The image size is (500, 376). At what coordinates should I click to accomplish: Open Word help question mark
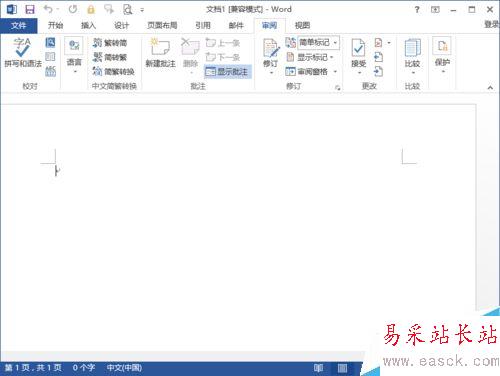(x=417, y=10)
